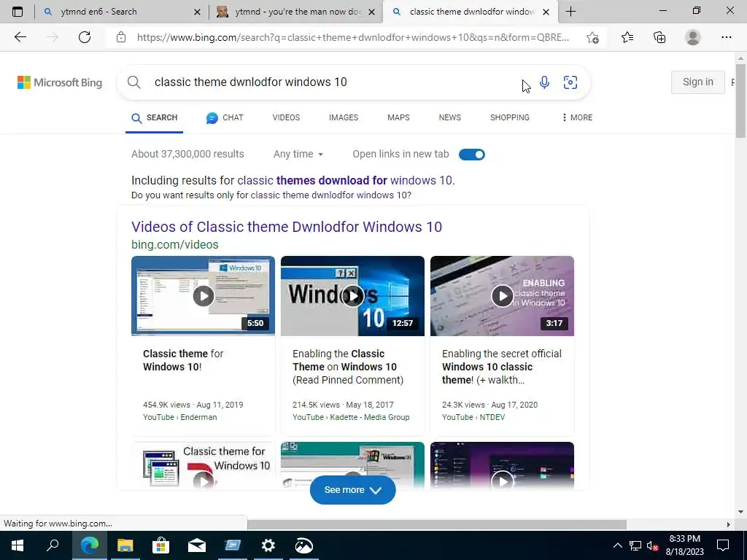
Task: Open Classic theme for Windows 10! title
Action: coord(183,360)
